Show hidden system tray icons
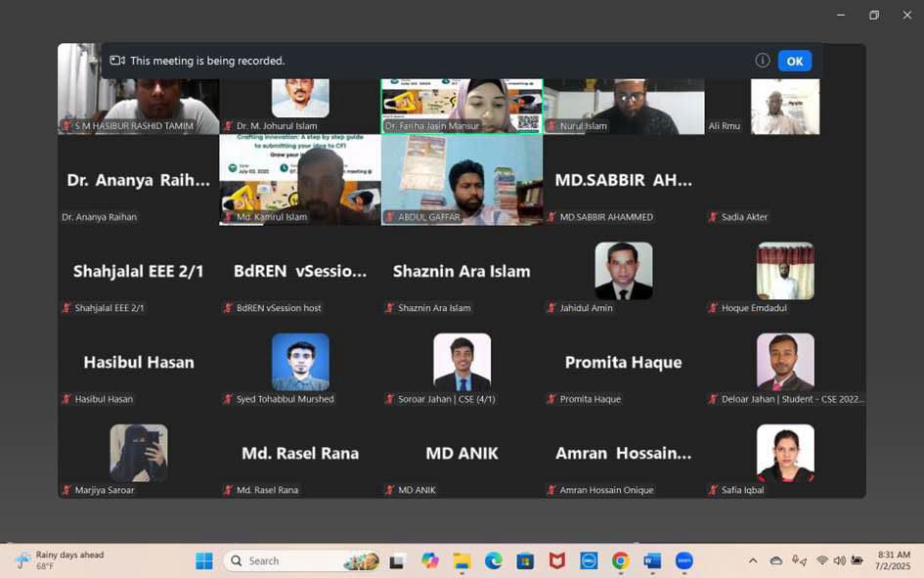This screenshot has width=924, height=578. (x=752, y=560)
